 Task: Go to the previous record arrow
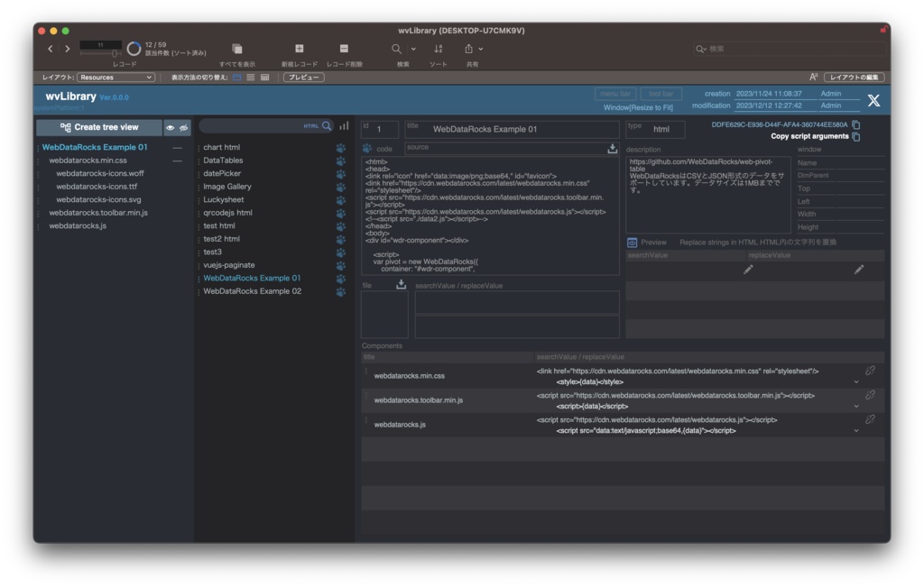pyautogui.click(x=51, y=49)
